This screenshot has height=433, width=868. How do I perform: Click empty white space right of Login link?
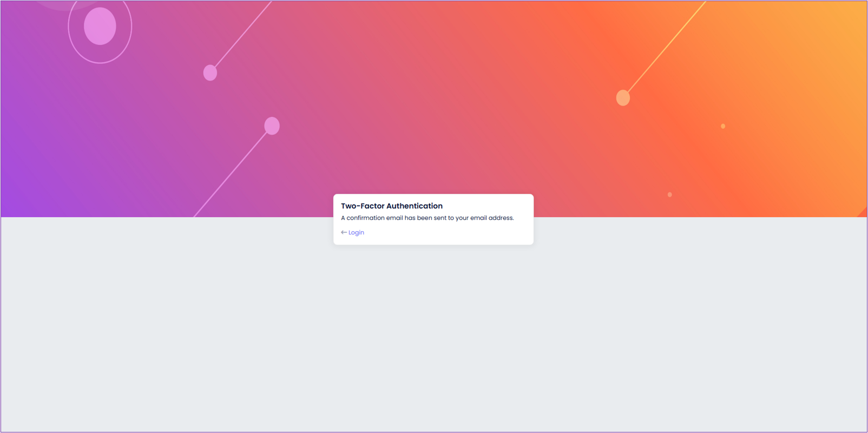pos(449,233)
